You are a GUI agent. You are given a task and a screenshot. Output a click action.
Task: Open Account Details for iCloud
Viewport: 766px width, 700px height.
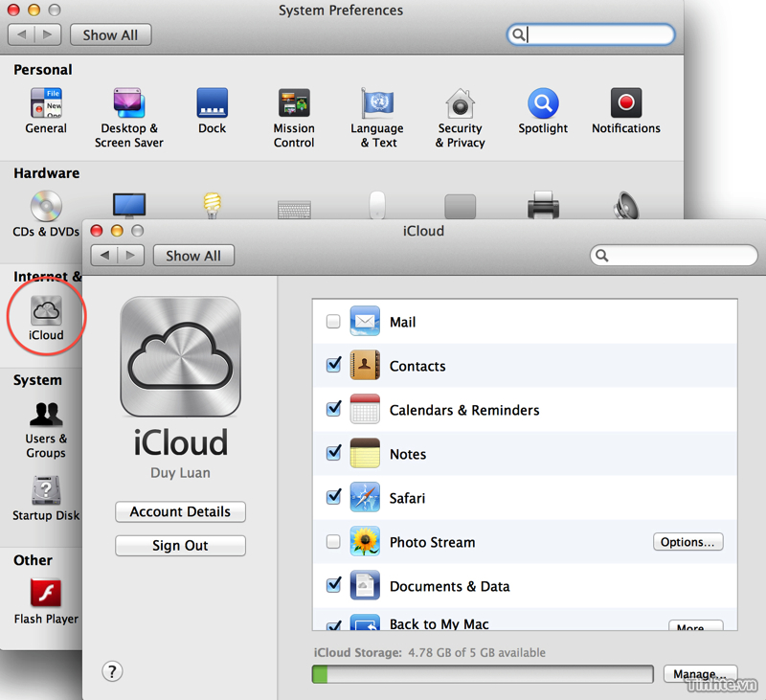click(180, 511)
